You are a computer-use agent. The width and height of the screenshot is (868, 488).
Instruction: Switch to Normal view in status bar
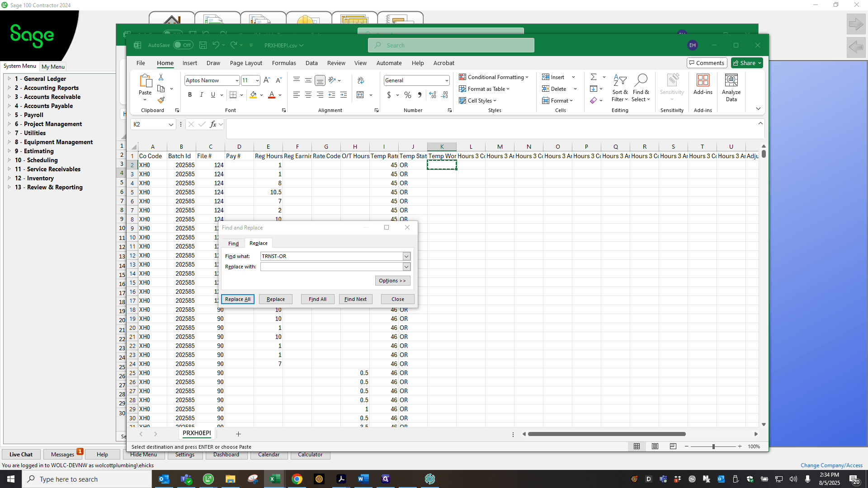[x=637, y=446]
